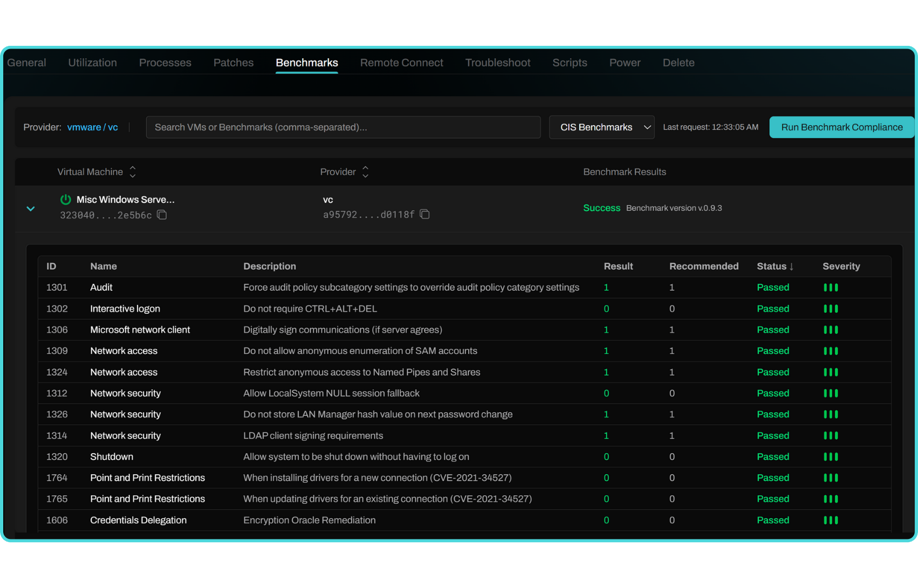Viewport: 918px width, 588px height.
Task: Click Passed status for LDAP client signing row
Action: click(772, 436)
